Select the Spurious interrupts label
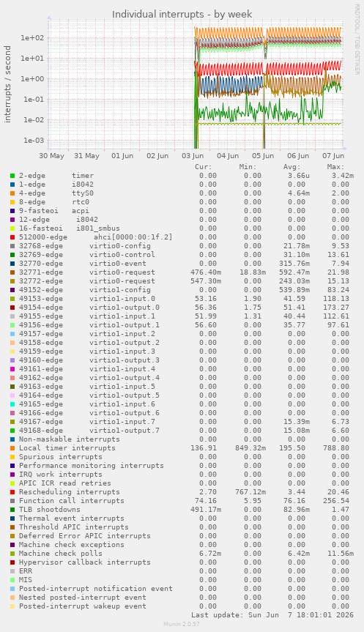364x632 pixels. tap(61, 457)
